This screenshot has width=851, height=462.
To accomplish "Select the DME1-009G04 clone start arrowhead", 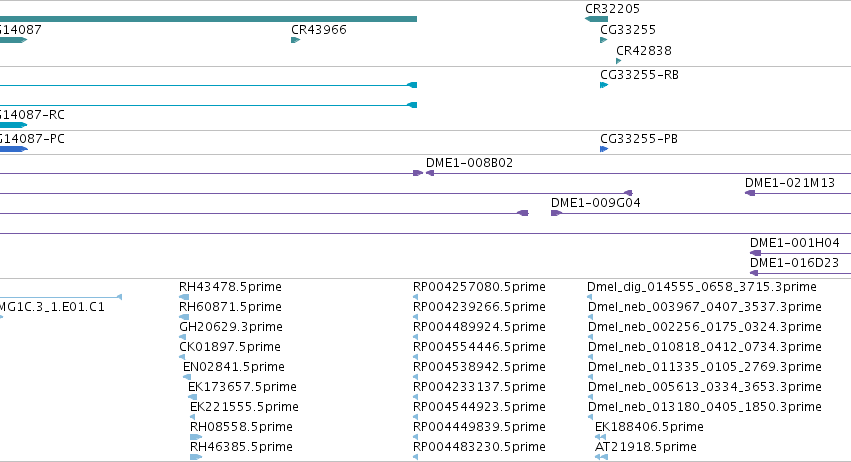I will pyautogui.click(x=556, y=213).
